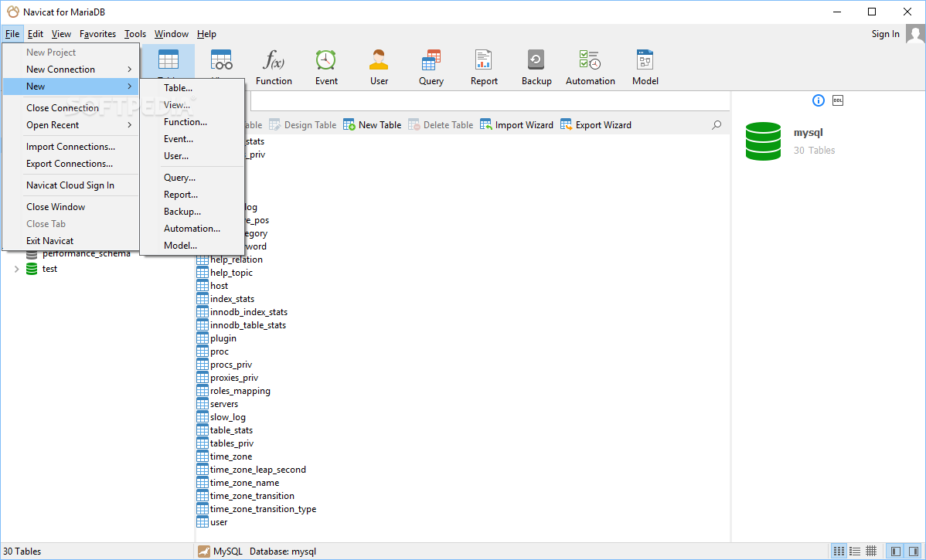Open the highlighted New submenu item
926x560 pixels.
71,87
